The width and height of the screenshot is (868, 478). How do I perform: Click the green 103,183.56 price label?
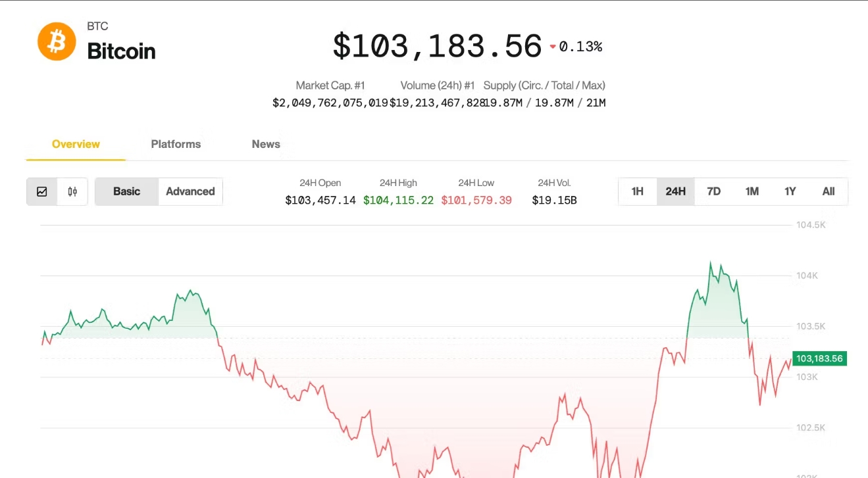point(819,358)
